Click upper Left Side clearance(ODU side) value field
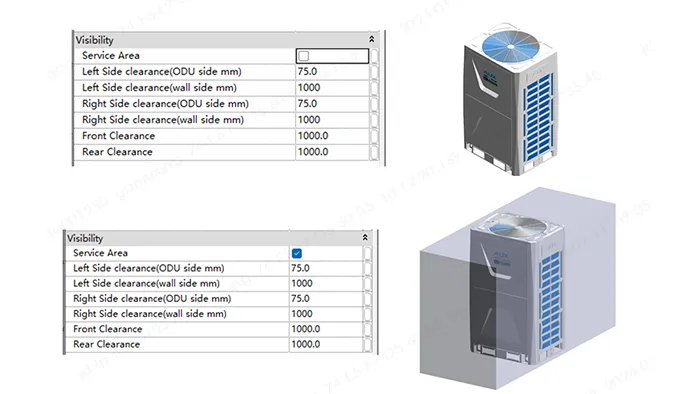Image resolution: width=700 pixels, height=394 pixels. tap(332, 72)
